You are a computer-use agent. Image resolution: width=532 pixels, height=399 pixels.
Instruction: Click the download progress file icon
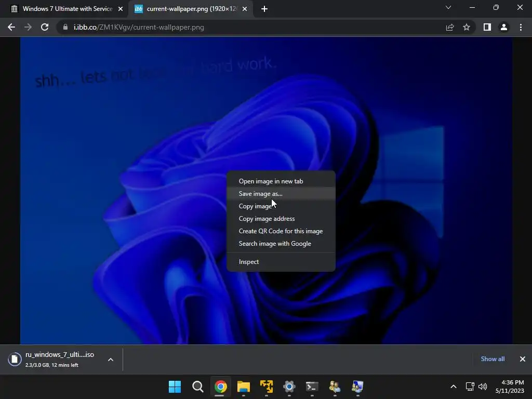click(15, 359)
